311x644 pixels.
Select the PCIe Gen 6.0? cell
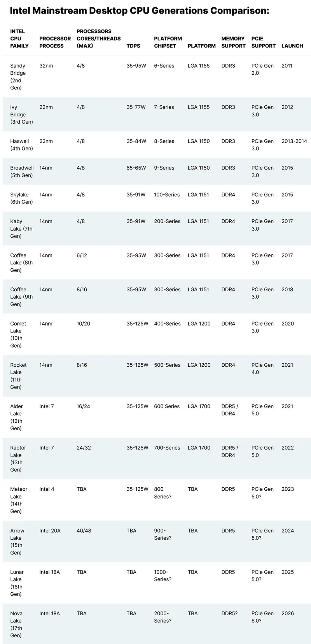coord(262,617)
